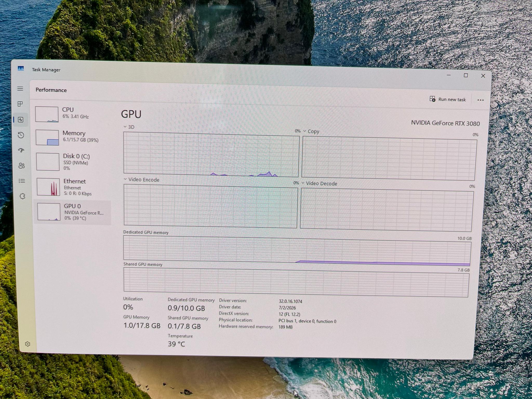This screenshot has width=532, height=399.
Task: Click the Copy usage graph
Action: pyautogui.click(x=389, y=158)
